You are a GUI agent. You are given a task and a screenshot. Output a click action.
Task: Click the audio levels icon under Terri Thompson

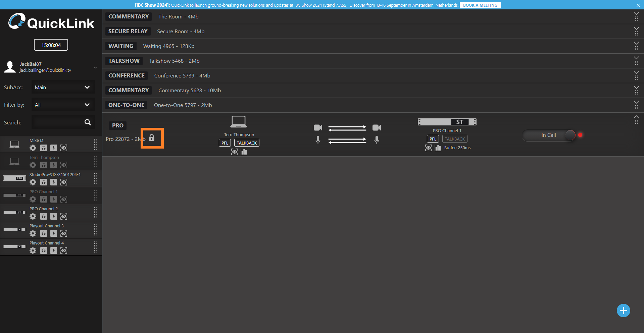244,152
